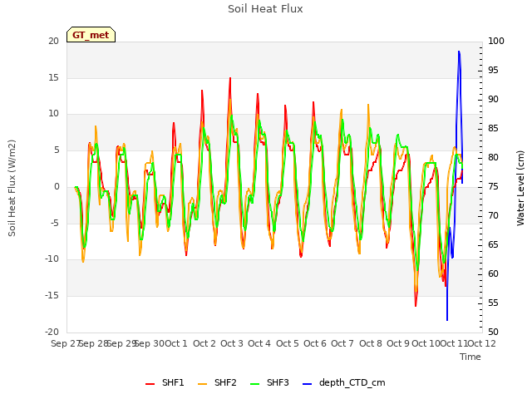Click the Oct 12 x-axis tick label
Screen dimensions: 532x399
click(482, 343)
